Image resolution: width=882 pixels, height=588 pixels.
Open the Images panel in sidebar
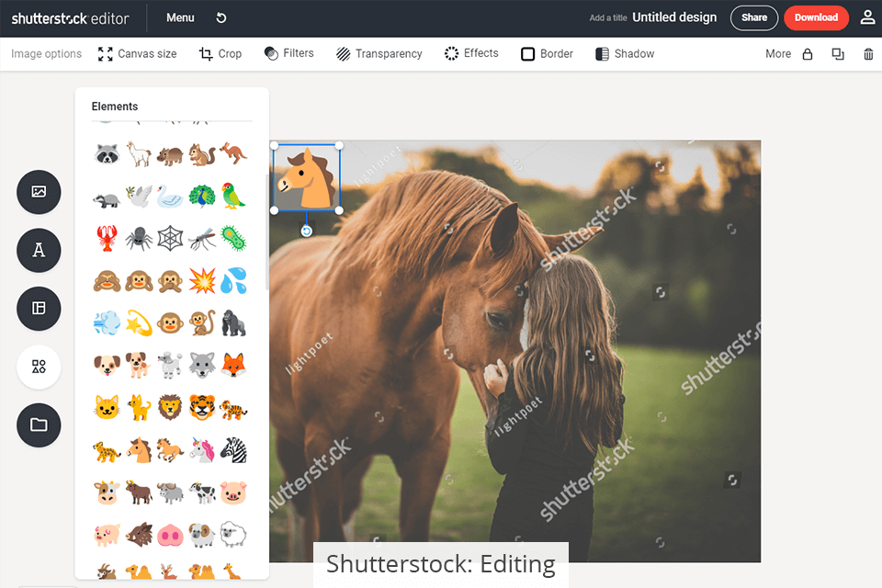39,192
